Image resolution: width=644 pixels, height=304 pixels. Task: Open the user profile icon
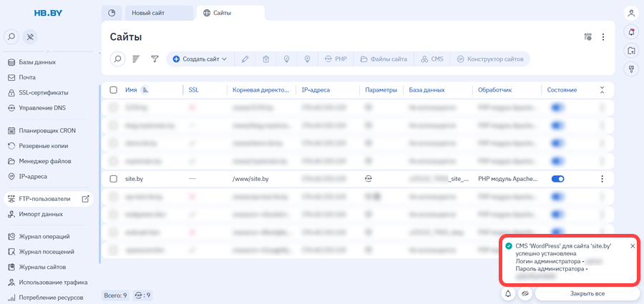(x=631, y=13)
